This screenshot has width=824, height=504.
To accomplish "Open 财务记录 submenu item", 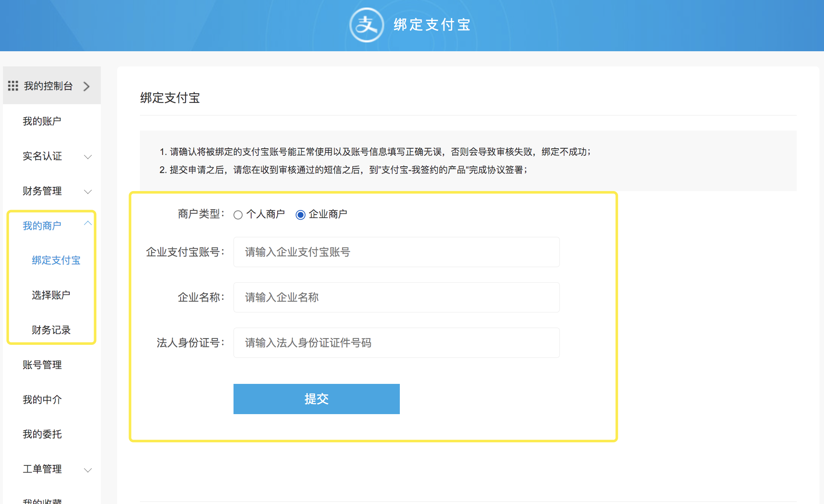I will pyautogui.click(x=51, y=330).
